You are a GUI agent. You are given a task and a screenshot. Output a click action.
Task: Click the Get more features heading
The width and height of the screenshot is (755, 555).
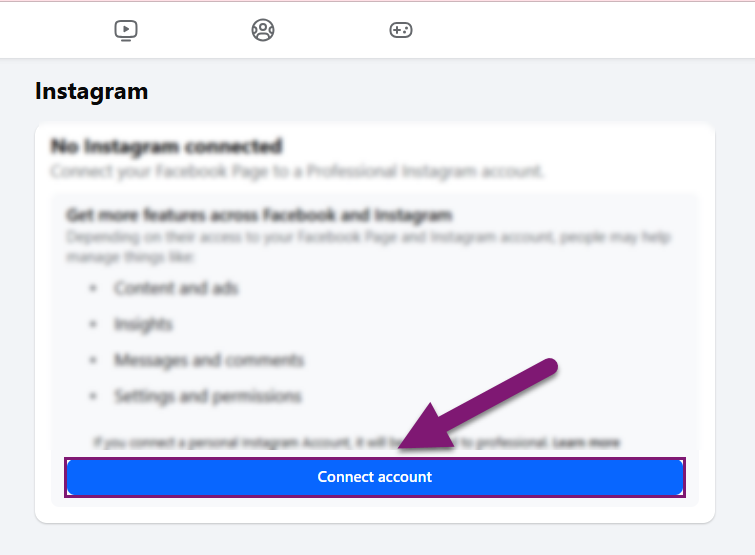pos(259,215)
